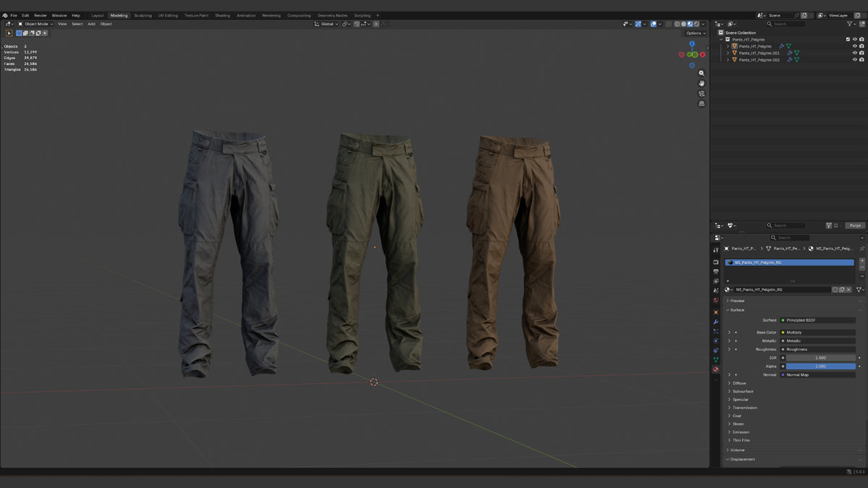
Task: Hide Pants_HT_Pelgrim.002 in viewport
Action: [854, 60]
